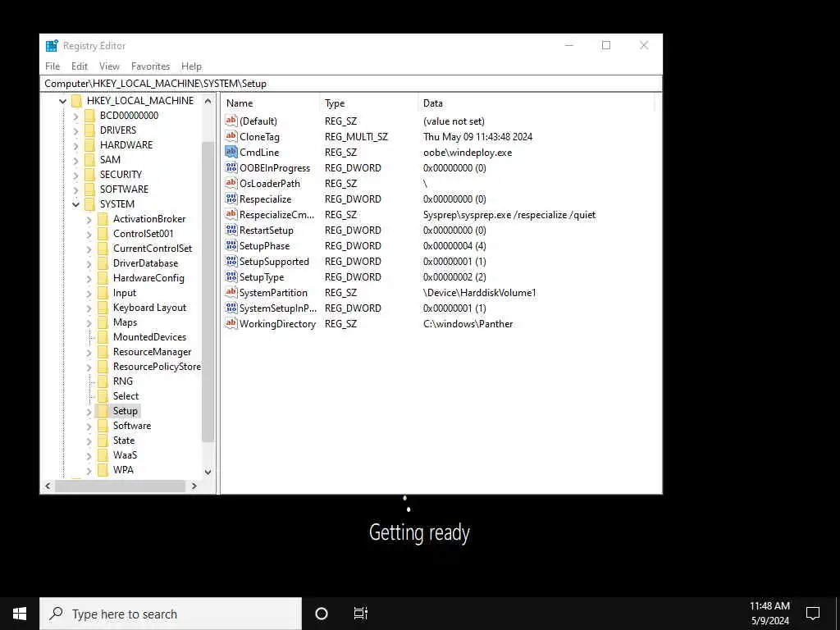Select the Select key in tree
840x630 pixels.
coord(126,396)
